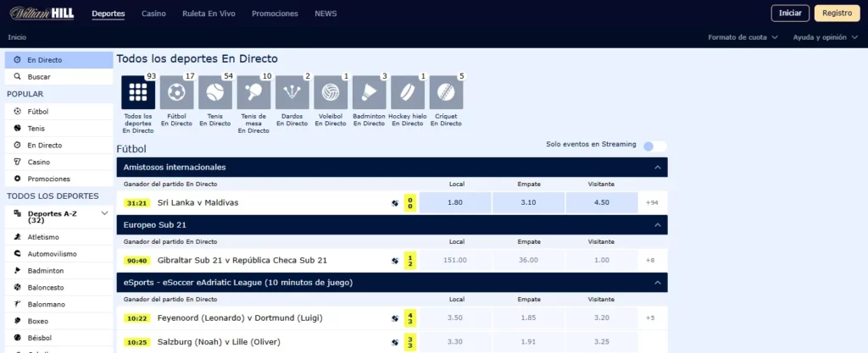Click the Iniciar login button
868x353 pixels.
790,14
